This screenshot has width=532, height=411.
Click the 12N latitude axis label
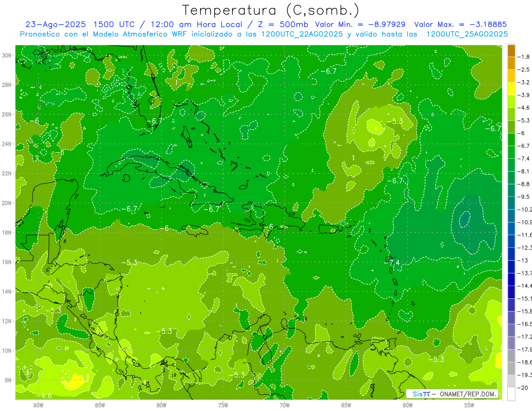pos(8,321)
